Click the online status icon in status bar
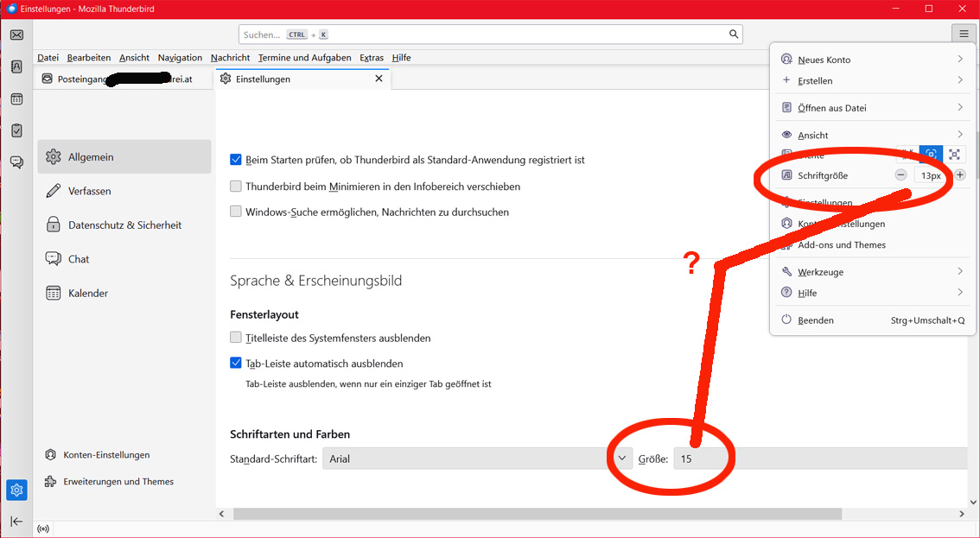This screenshot has width=980, height=538. pos(43,529)
